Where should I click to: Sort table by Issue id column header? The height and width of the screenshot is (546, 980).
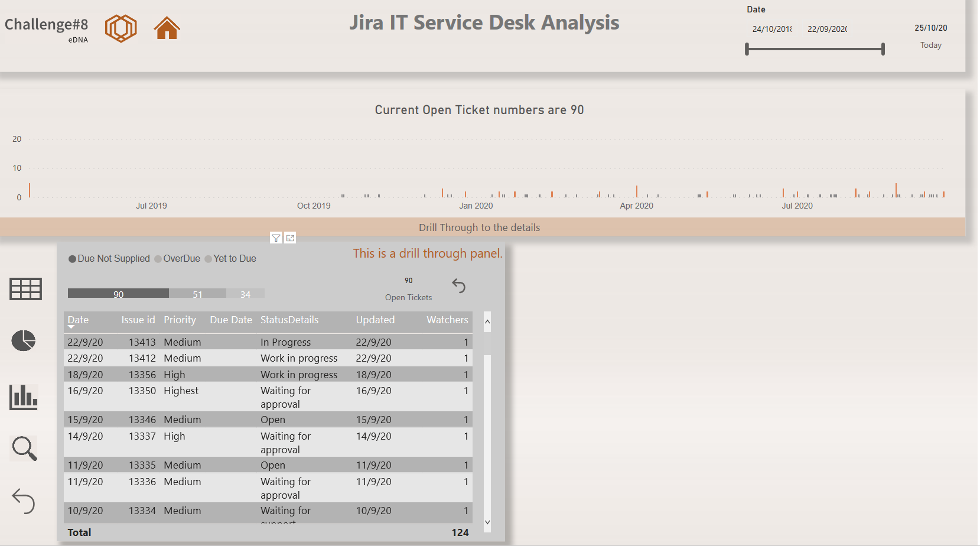(x=138, y=320)
